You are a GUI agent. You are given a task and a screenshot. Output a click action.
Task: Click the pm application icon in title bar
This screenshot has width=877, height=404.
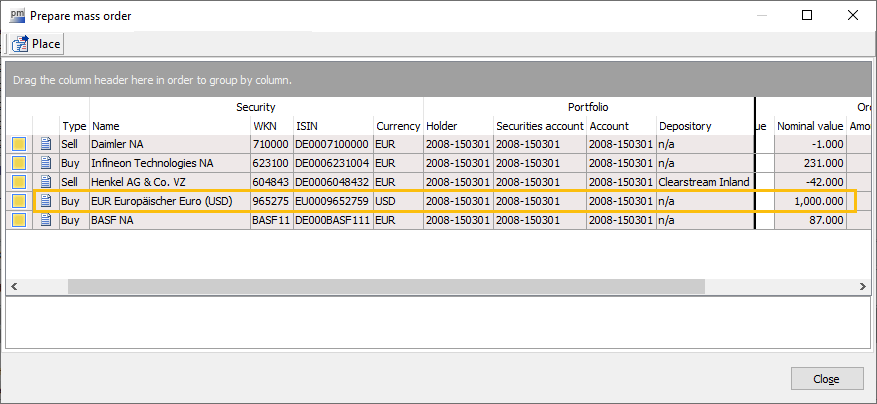click(x=17, y=15)
